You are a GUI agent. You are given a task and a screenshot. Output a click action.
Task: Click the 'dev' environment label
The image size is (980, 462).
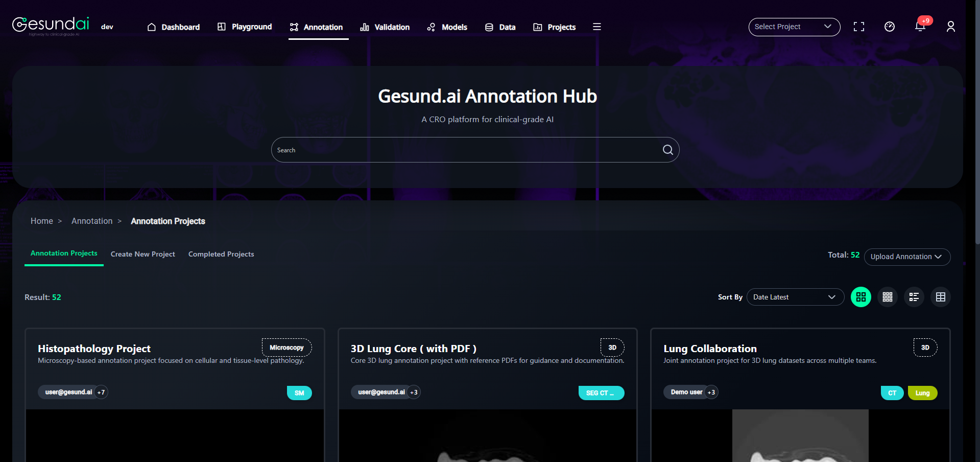click(x=107, y=27)
